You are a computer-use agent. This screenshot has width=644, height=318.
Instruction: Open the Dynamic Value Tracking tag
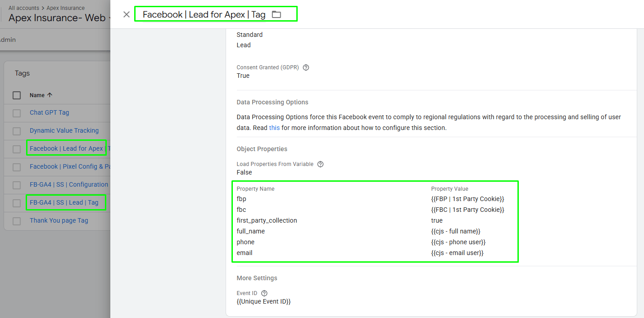64,130
